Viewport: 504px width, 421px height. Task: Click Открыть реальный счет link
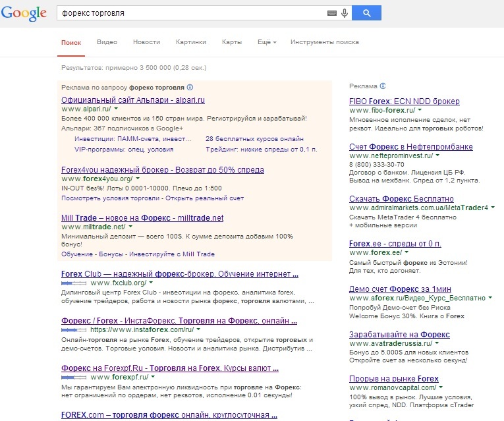click(205, 198)
